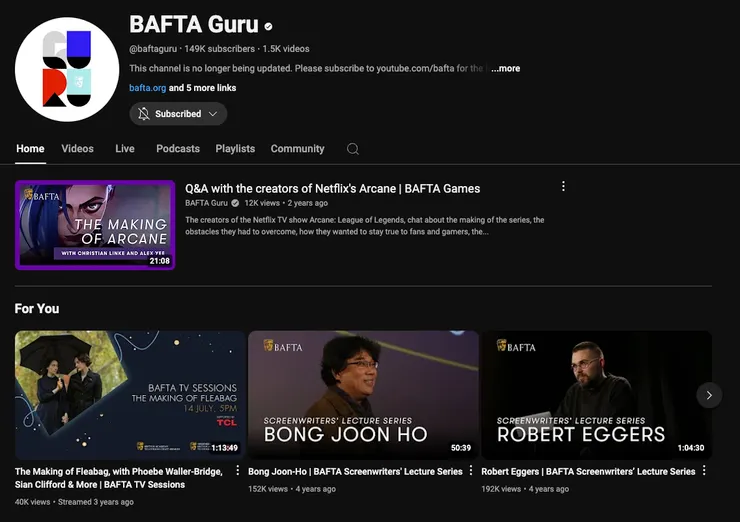Click the 'For You' section heading

[x=37, y=309]
